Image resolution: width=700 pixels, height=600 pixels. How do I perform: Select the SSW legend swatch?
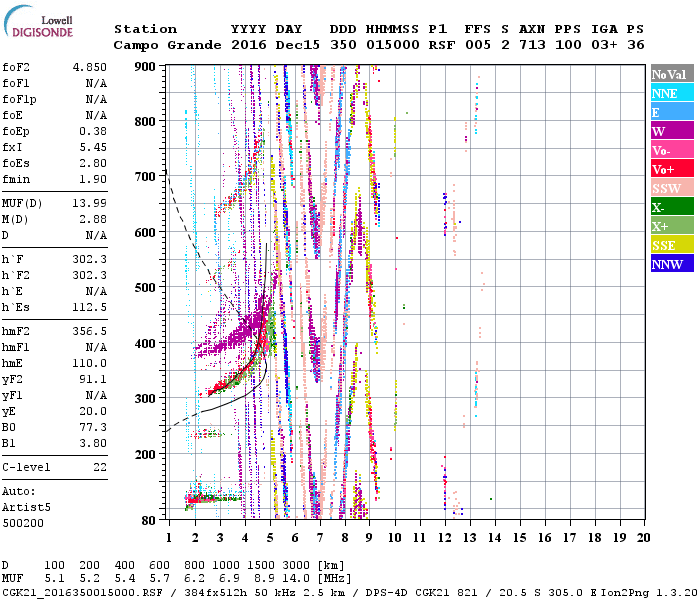click(x=672, y=188)
